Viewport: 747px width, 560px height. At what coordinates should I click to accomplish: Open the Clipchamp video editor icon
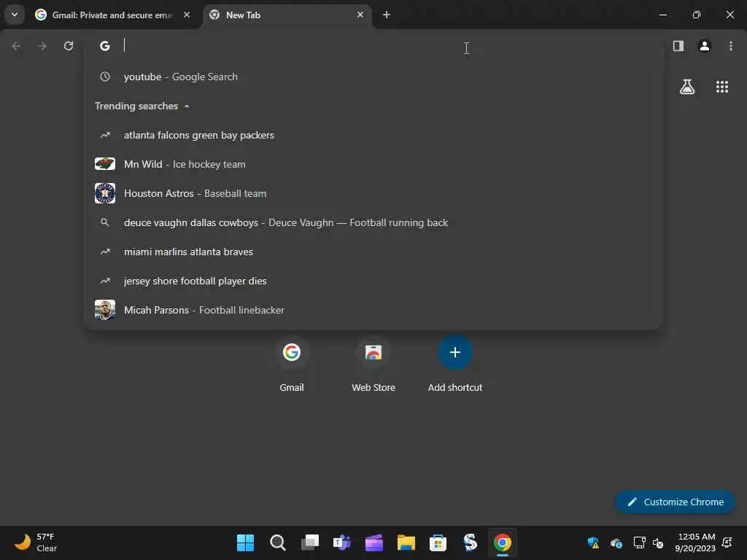[374, 542]
